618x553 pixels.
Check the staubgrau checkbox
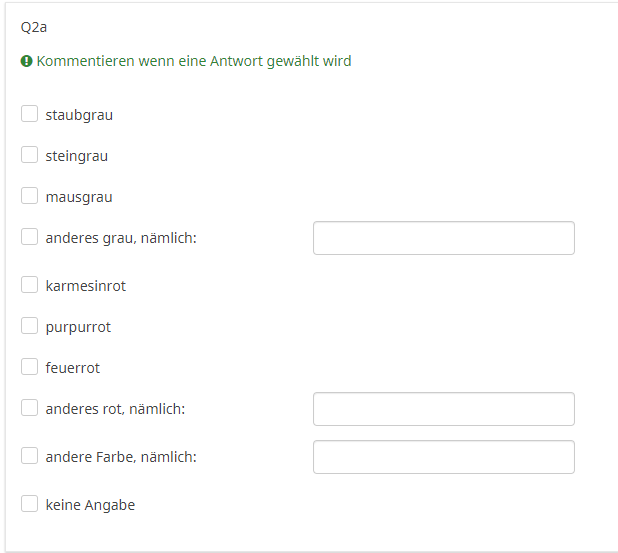coord(30,114)
